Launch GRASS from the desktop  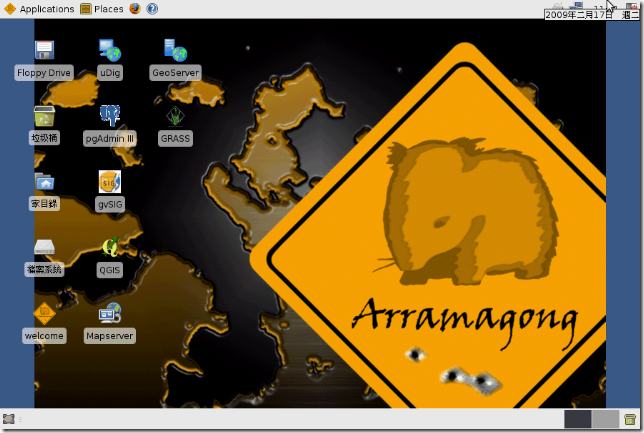(175, 116)
